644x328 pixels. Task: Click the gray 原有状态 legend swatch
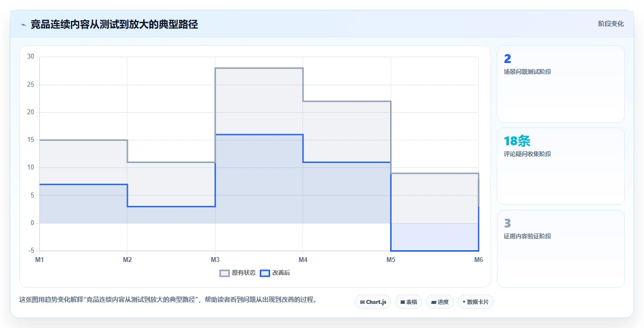point(225,273)
